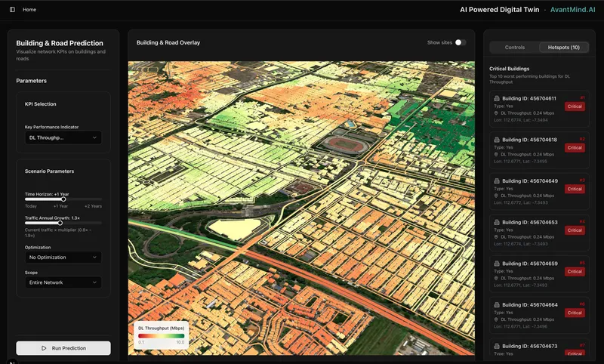Screen dimensions: 604x364
Task: Click the rank label '#1' on first card
Action: tap(582, 98)
